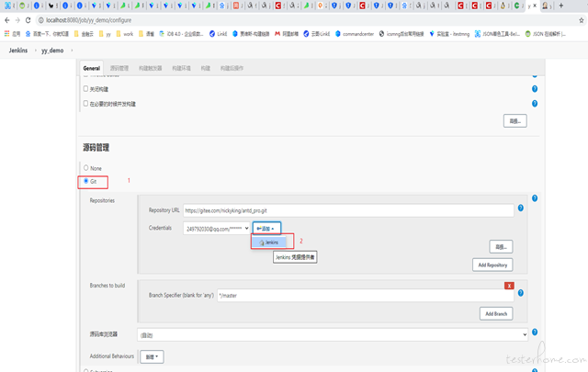The image size is (588, 372).
Task: Open help icon for 在必要的时候并发构建 option
Action: tap(535, 104)
